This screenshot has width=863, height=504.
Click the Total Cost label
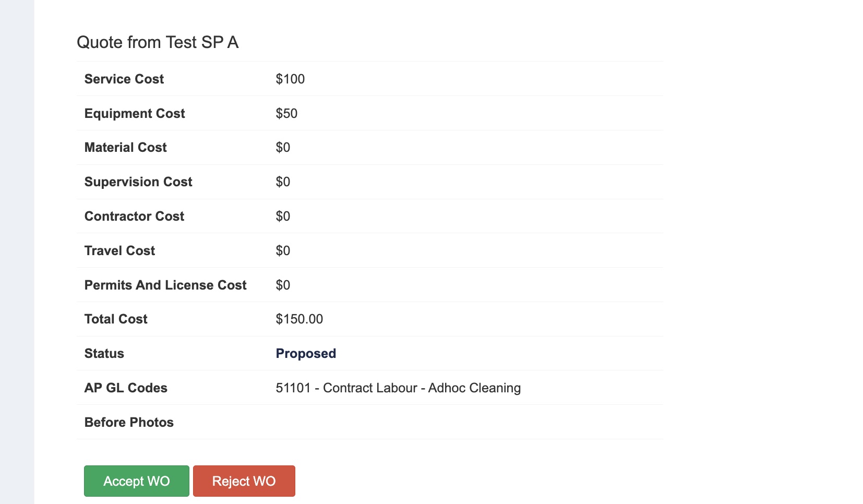[x=116, y=319]
